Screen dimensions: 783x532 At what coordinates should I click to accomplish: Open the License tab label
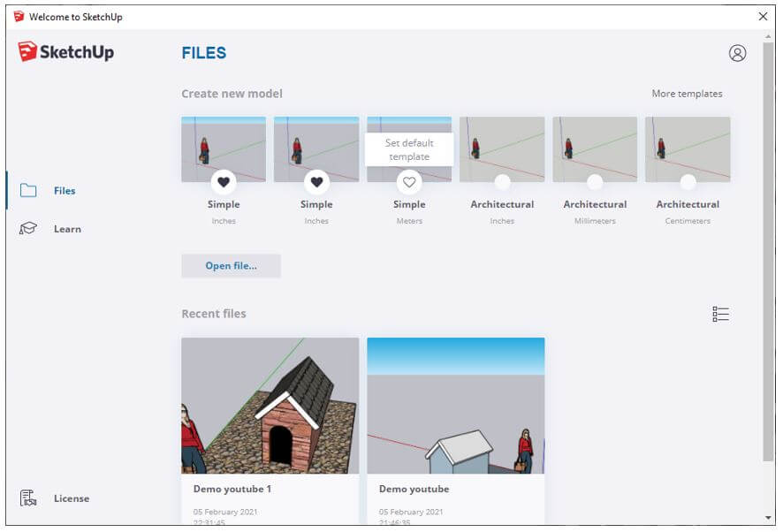pyautogui.click(x=72, y=498)
